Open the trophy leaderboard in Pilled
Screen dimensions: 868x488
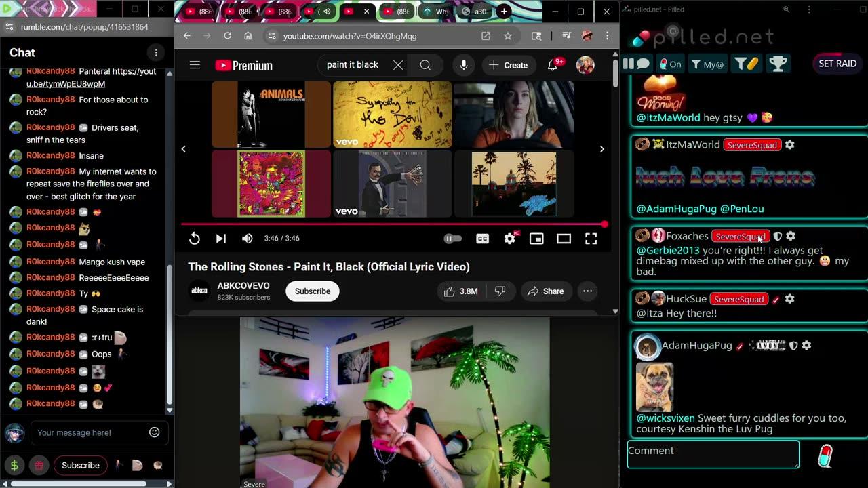(x=778, y=64)
